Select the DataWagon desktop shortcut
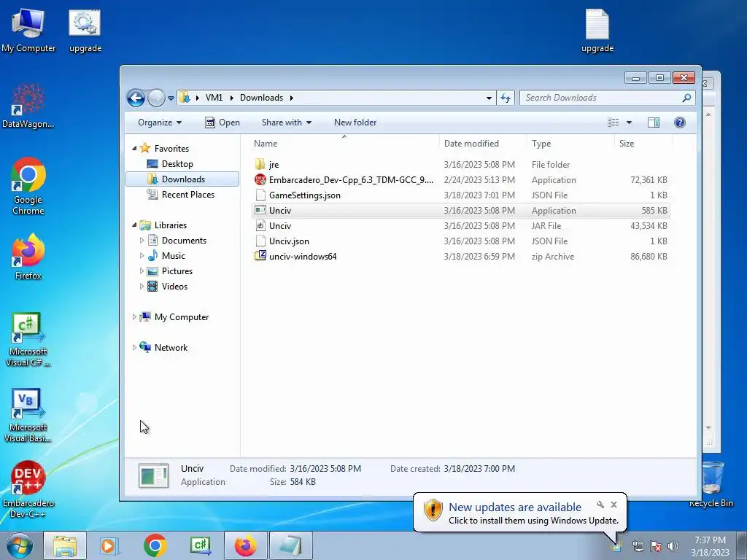This screenshot has width=747, height=560. pos(28,106)
